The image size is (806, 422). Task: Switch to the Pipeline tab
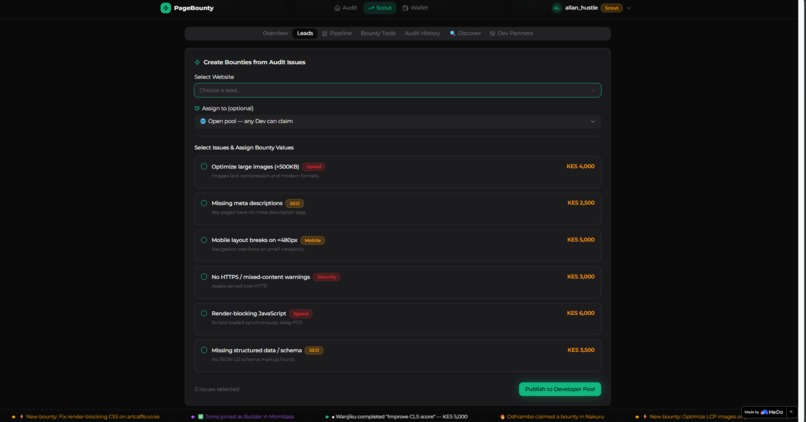(337, 33)
